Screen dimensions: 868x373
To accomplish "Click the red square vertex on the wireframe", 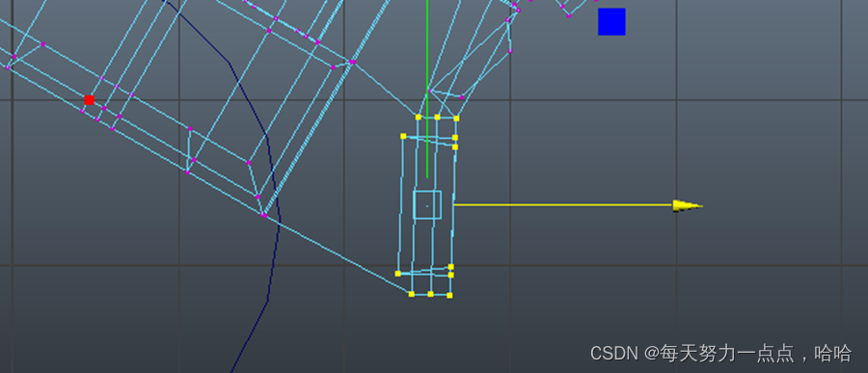I will pyautogui.click(x=89, y=99).
